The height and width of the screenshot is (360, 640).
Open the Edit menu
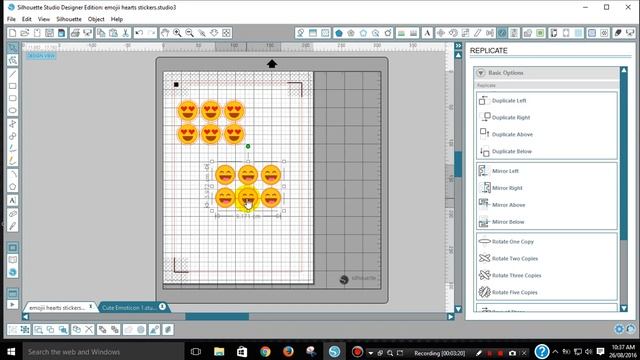pyautogui.click(x=27, y=19)
